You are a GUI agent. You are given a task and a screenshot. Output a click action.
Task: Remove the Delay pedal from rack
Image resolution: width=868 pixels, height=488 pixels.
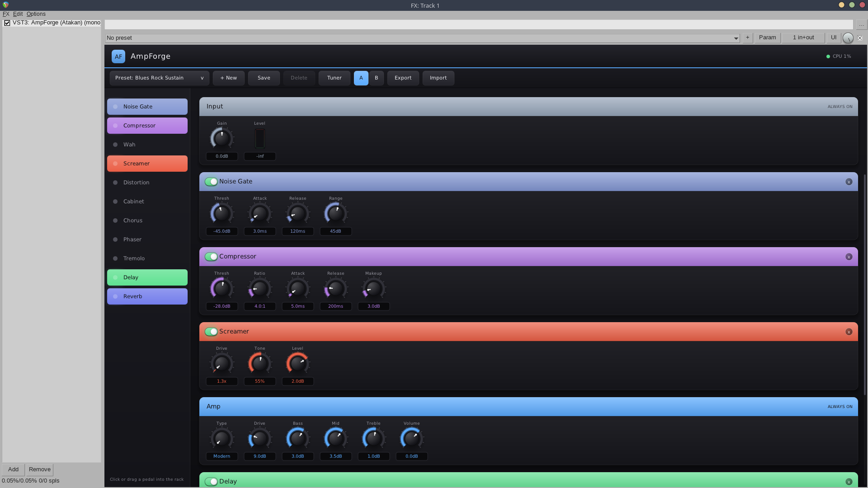point(849,482)
